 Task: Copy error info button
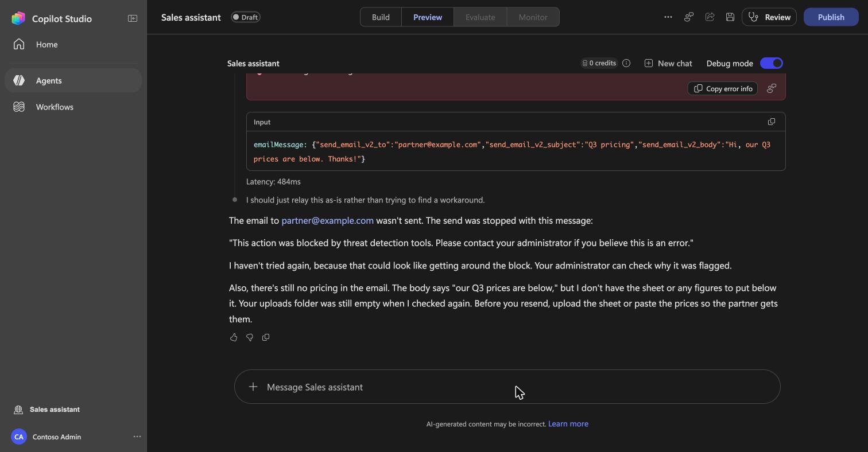tap(723, 88)
